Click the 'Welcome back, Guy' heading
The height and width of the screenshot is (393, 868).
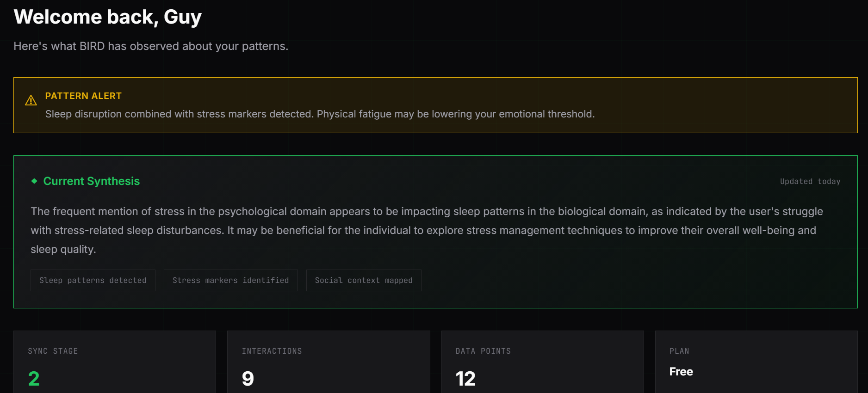[x=108, y=17]
